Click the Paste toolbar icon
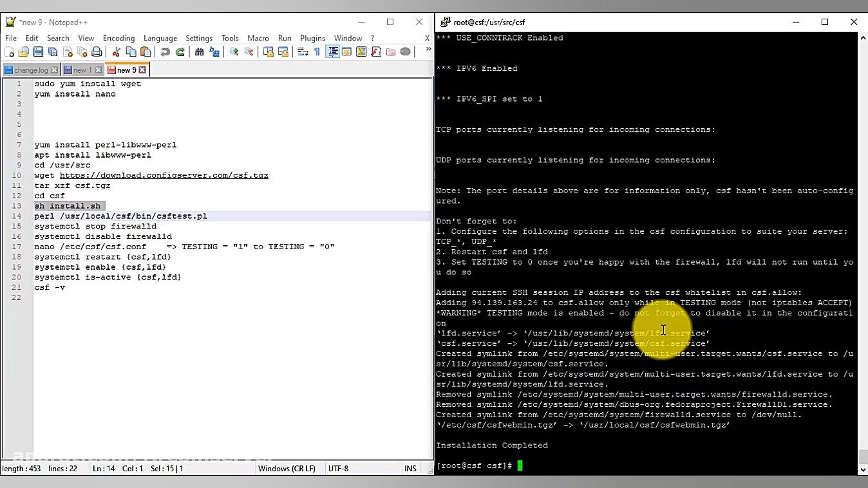This screenshot has width=868, height=488. pos(146,52)
